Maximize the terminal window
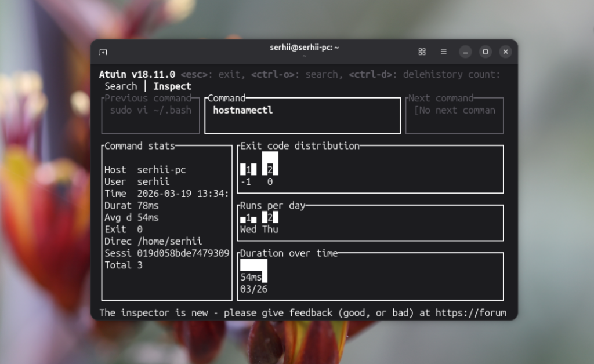594x364 pixels. pos(486,52)
